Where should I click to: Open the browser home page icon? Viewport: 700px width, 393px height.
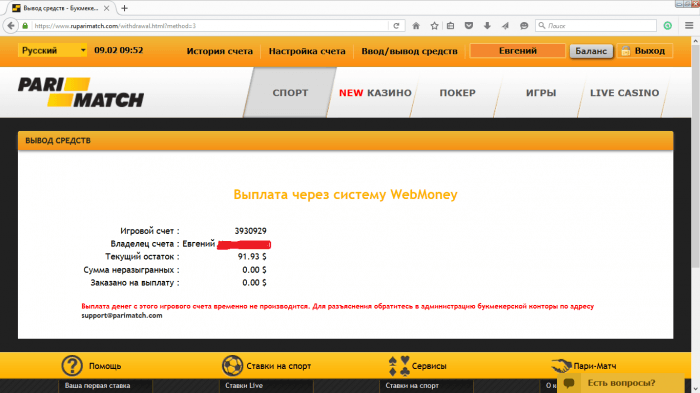[416, 26]
